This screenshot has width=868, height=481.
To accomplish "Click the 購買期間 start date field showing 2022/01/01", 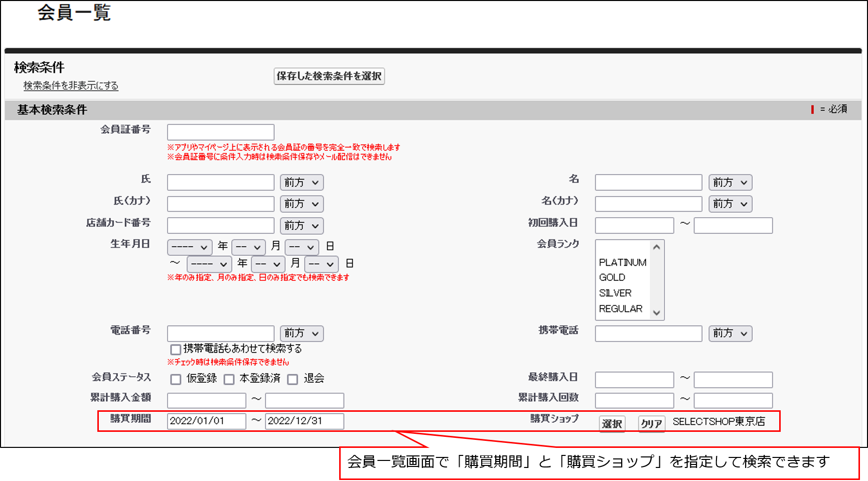I will click(x=206, y=421).
